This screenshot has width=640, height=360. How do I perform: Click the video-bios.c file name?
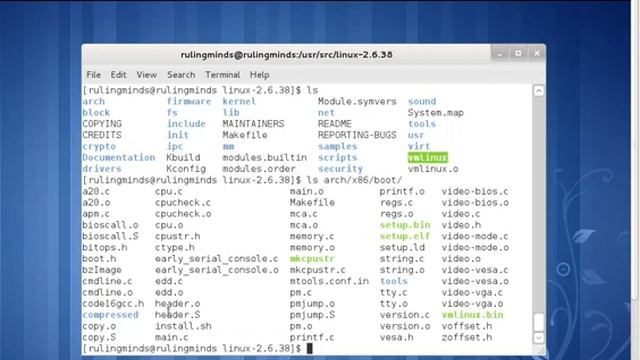click(x=475, y=191)
